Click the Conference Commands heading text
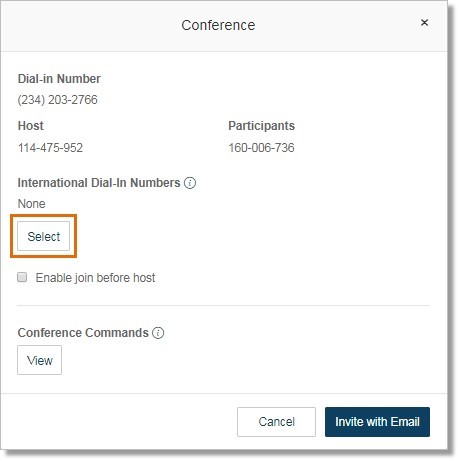Viewport: 459px width, 461px height. [83, 333]
